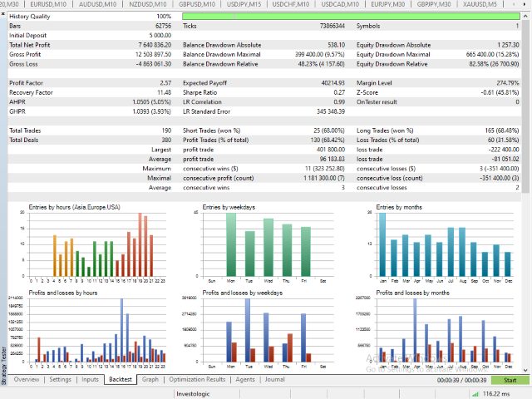This screenshot has height=399, width=532.
Task: Open the Settings tab in the tester
Action: [60, 379]
